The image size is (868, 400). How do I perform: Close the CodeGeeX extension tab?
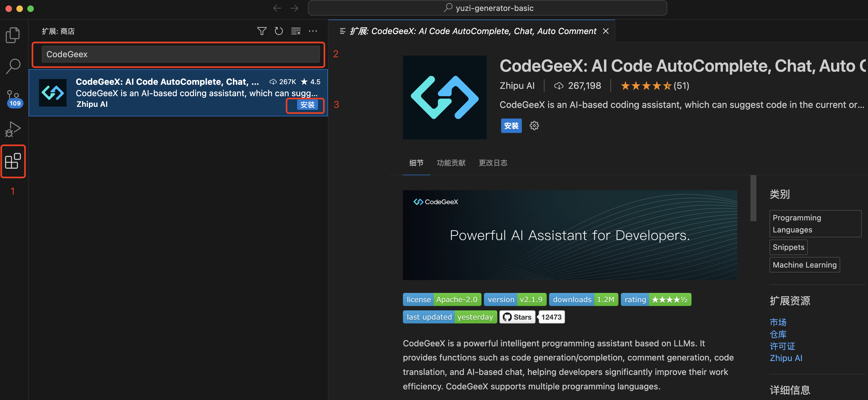click(x=606, y=31)
